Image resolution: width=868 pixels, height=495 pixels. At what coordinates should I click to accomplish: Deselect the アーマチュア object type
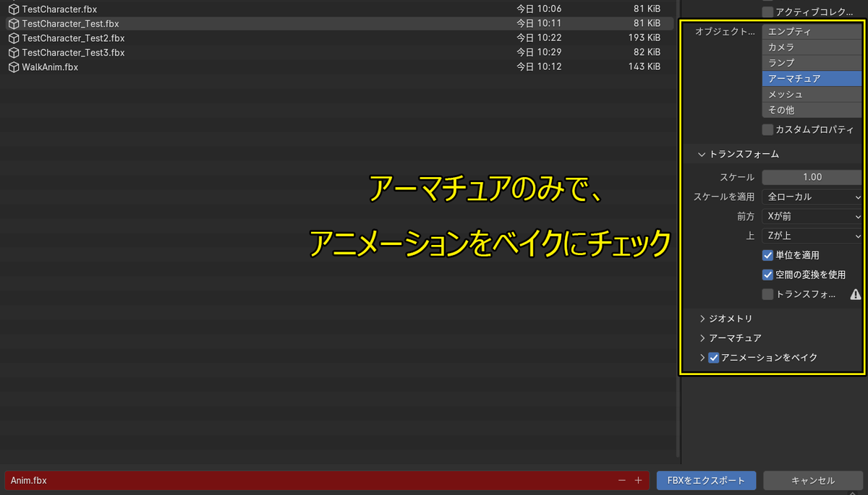point(812,79)
